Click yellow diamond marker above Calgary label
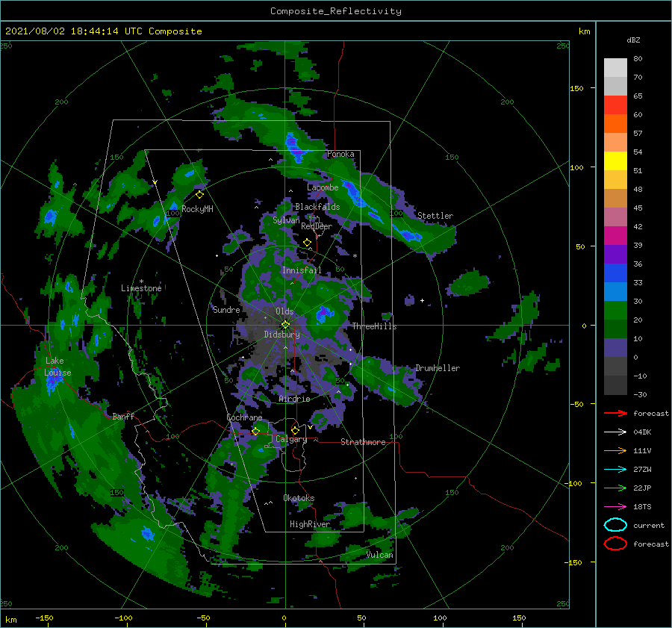This screenshot has width=672, height=628. click(x=295, y=430)
